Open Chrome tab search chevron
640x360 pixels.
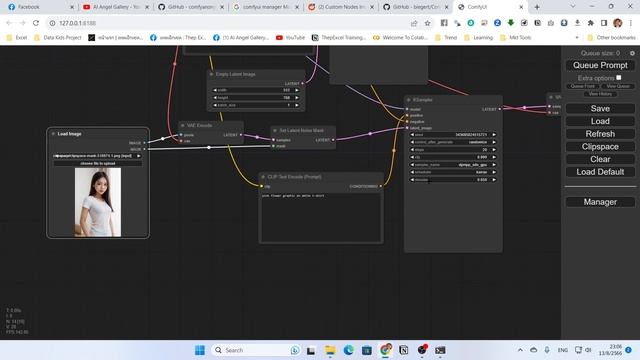coord(573,7)
